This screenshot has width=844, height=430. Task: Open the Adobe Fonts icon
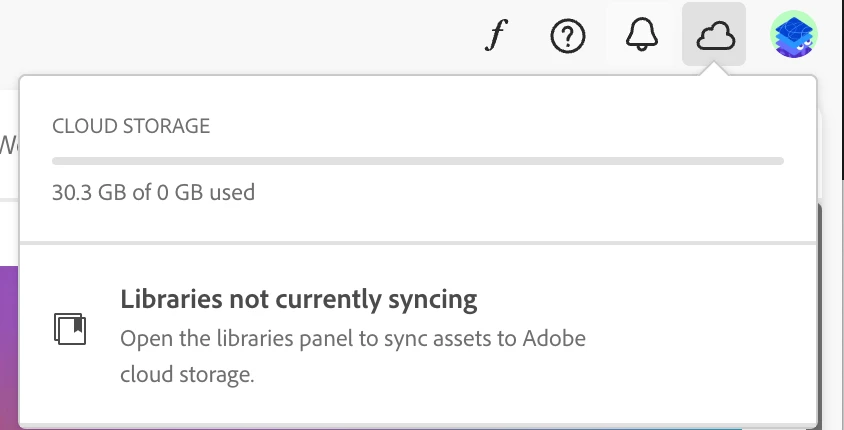492,37
